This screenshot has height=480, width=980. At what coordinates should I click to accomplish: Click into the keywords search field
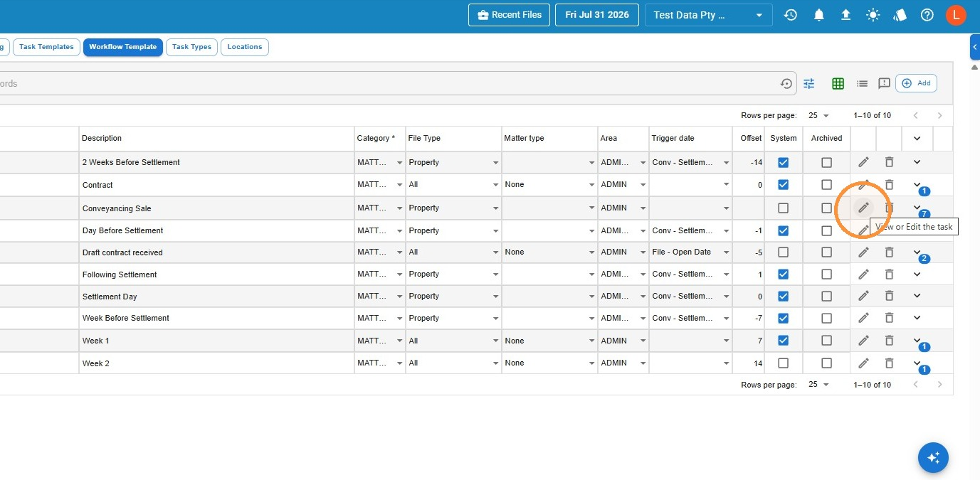coord(388,83)
